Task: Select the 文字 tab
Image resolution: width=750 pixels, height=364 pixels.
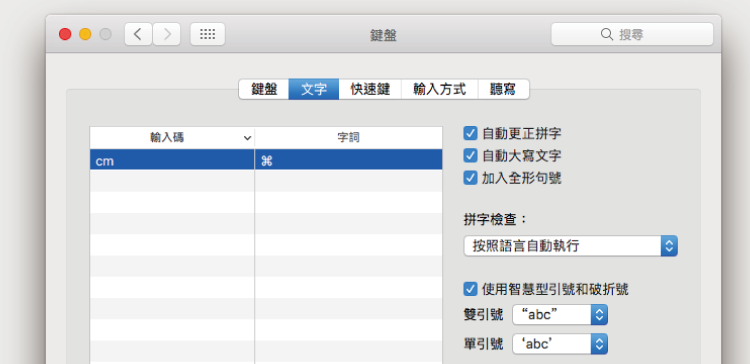Action: (314, 89)
